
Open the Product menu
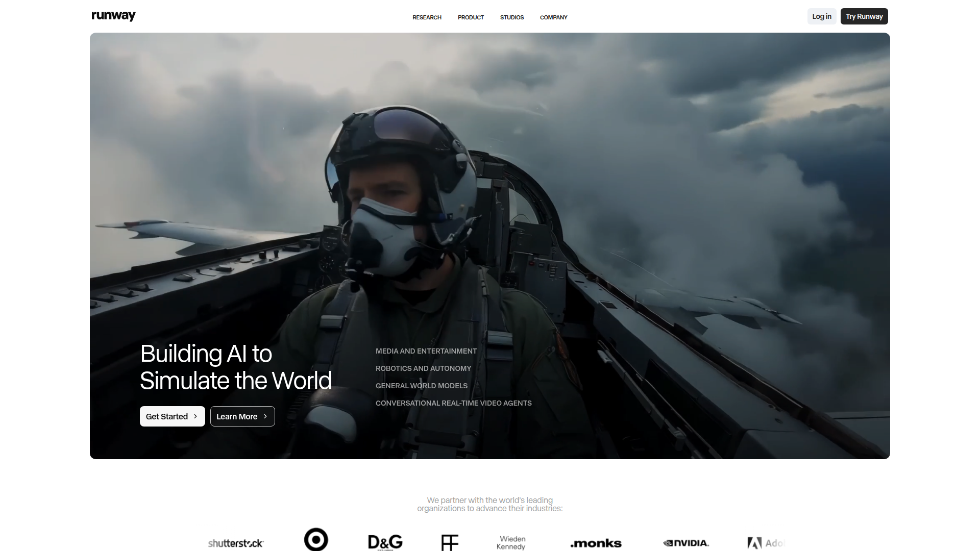point(471,17)
